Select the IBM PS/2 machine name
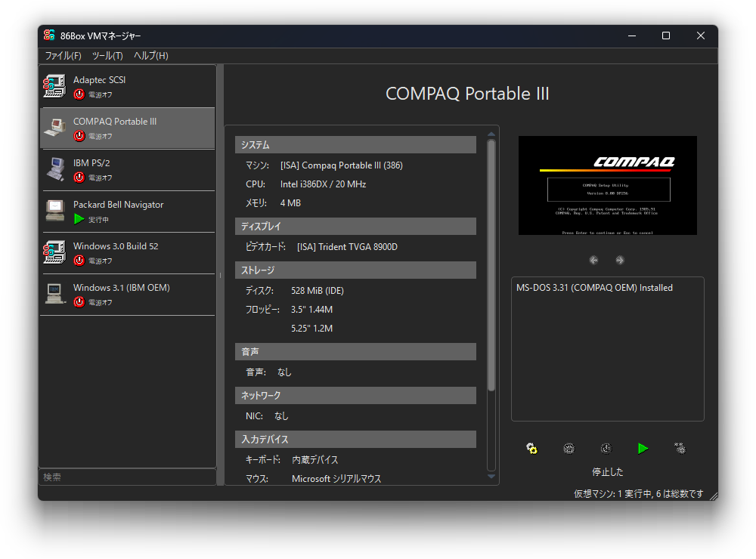756x559 pixels. (x=91, y=163)
